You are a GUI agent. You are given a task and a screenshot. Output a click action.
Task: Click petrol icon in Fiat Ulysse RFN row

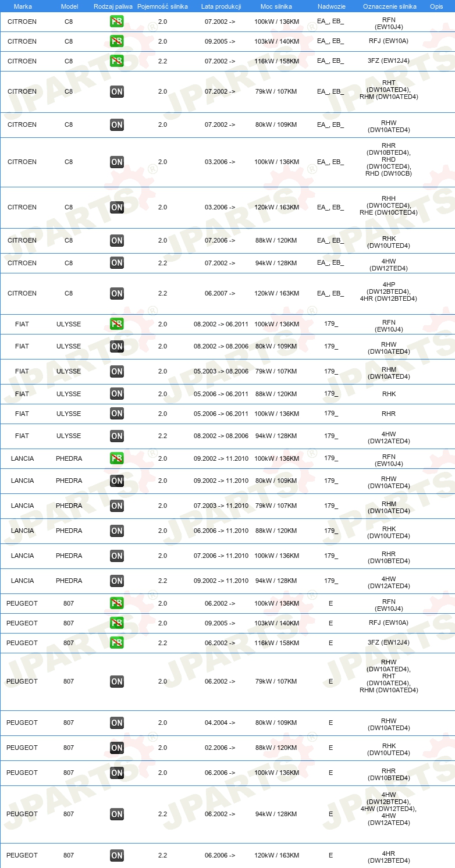(117, 324)
